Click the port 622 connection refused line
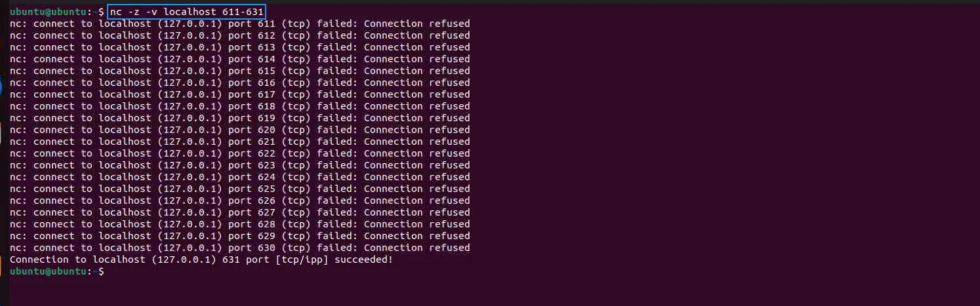Screen dimensions: 980x306 (240, 153)
